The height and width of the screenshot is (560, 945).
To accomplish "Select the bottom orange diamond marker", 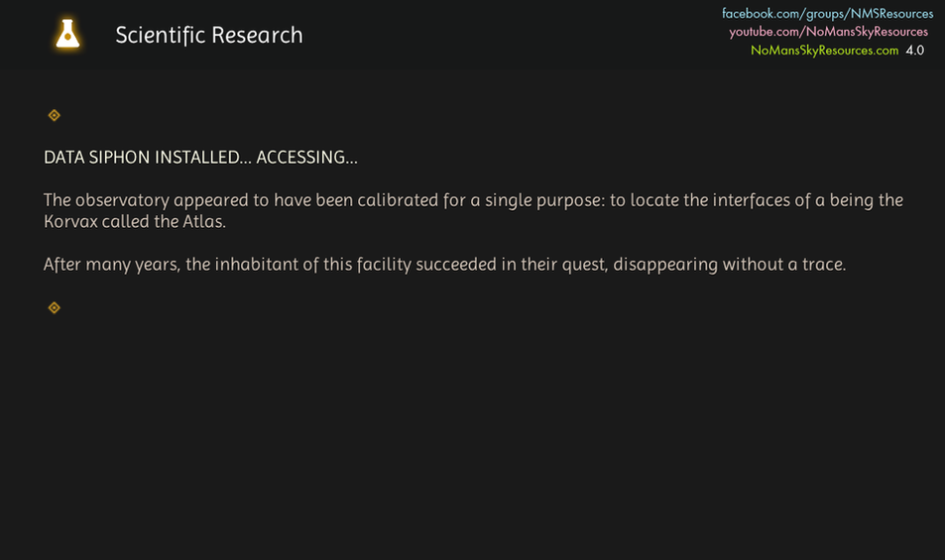I will [55, 307].
